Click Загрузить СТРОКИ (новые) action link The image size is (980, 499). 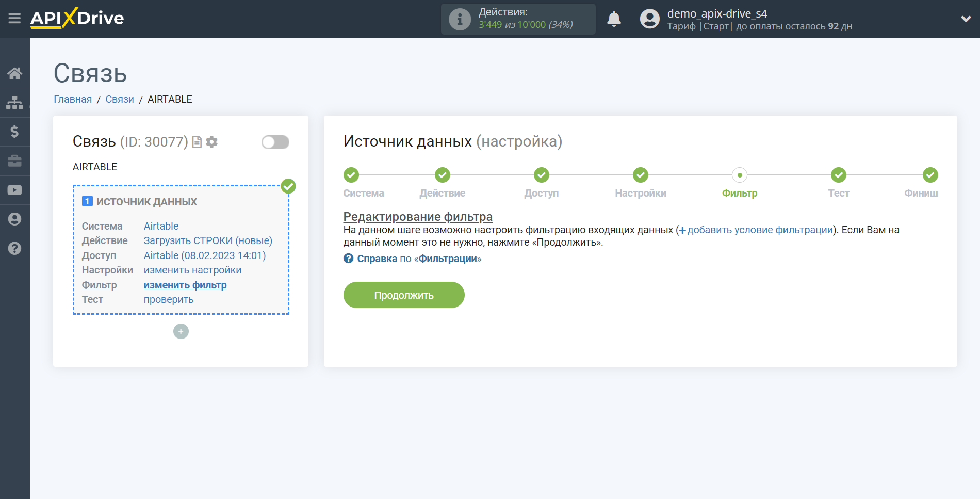[x=208, y=240]
